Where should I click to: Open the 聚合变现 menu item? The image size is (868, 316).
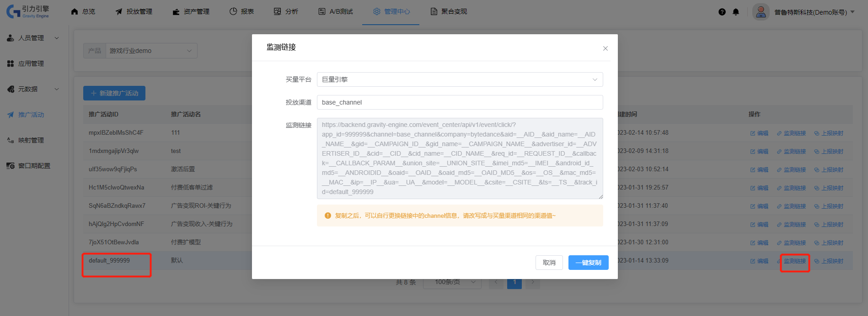pos(449,11)
